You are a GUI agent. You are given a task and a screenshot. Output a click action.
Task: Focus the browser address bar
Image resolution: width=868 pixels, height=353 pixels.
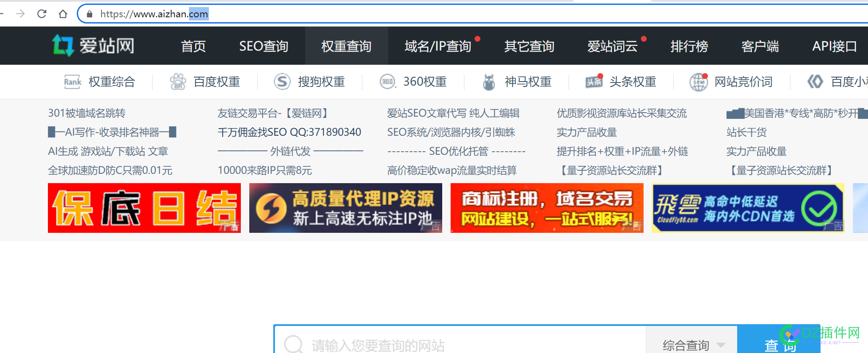472,14
